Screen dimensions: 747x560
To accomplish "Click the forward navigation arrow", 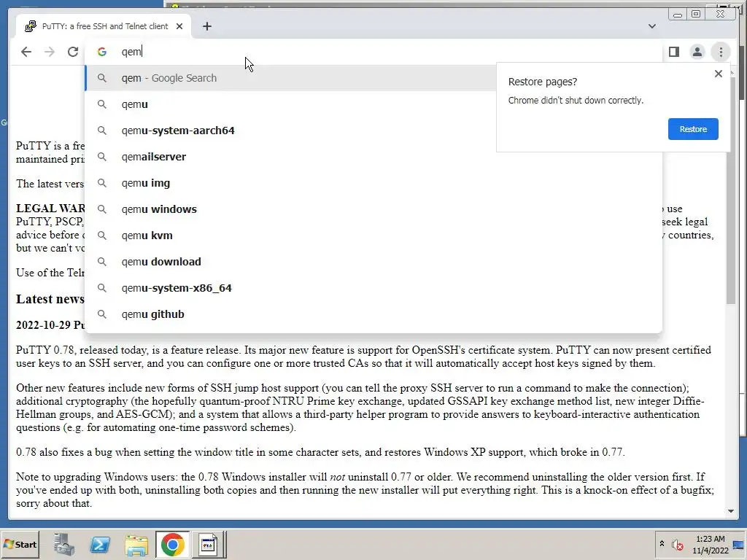I will [50, 52].
